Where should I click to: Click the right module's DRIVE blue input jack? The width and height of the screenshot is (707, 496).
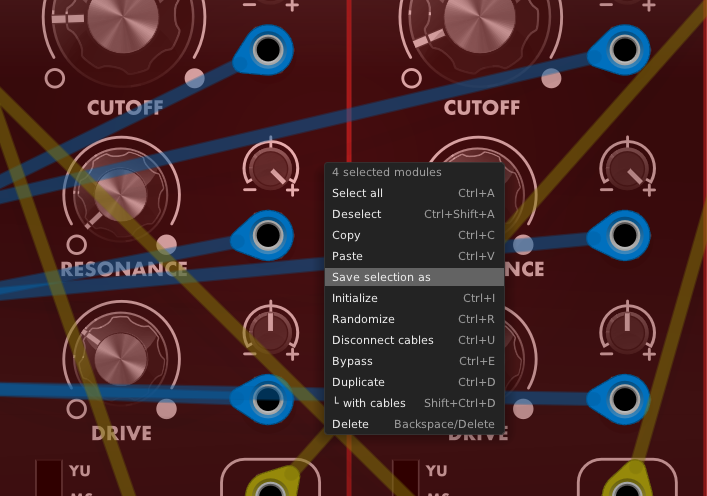click(624, 399)
